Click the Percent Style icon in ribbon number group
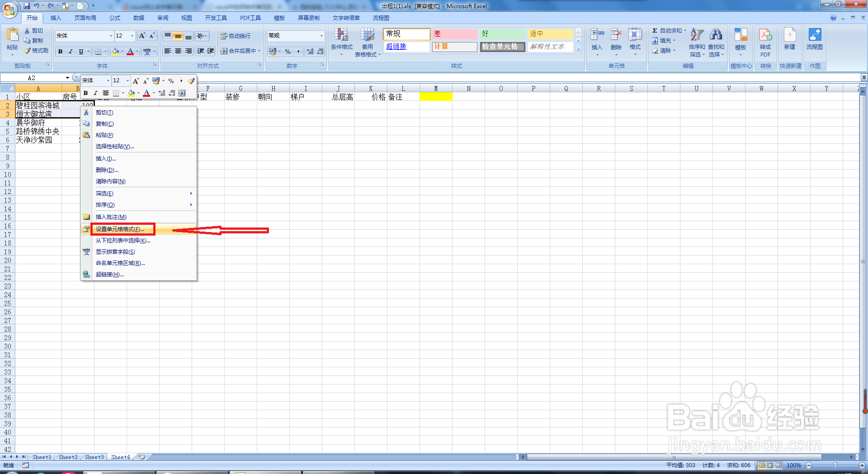Viewport: 868px width, 474px height. pyautogui.click(x=288, y=52)
